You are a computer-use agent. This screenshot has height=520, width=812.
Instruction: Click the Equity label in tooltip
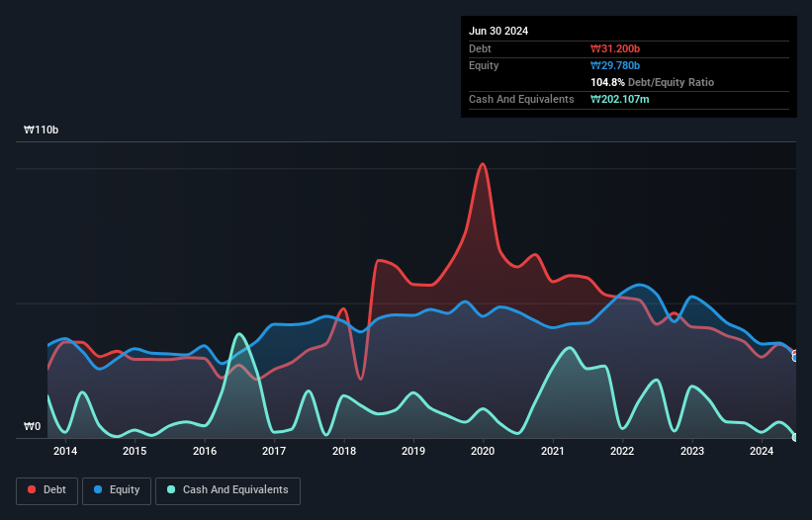click(x=484, y=65)
